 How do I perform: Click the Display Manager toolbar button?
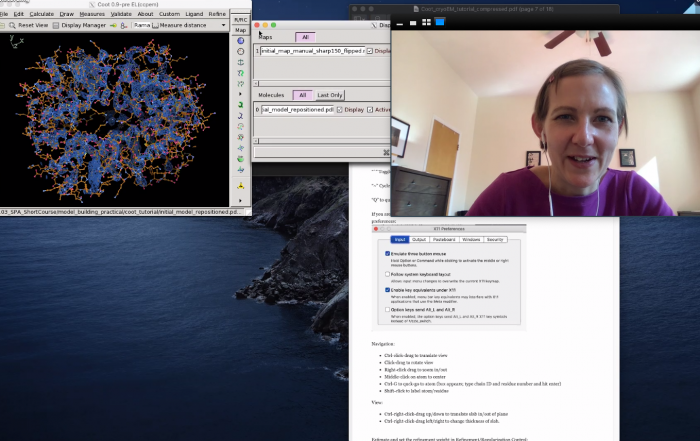tap(79, 25)
